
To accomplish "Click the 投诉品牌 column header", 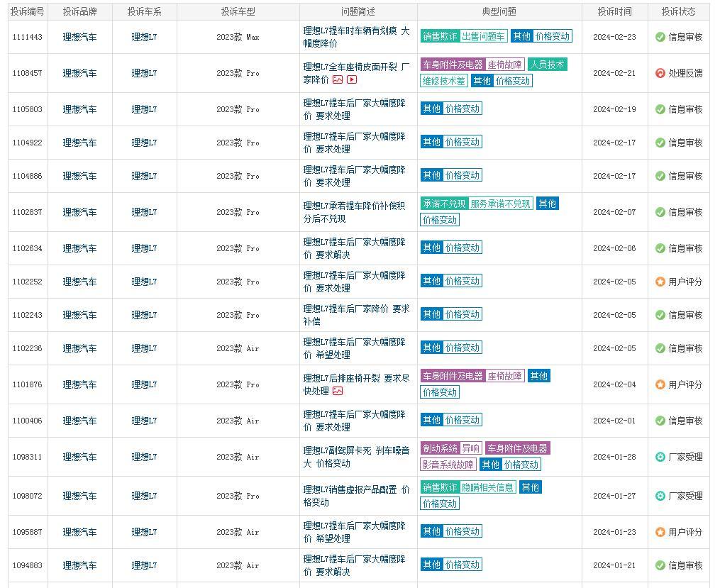I will [x=80, y=11].
